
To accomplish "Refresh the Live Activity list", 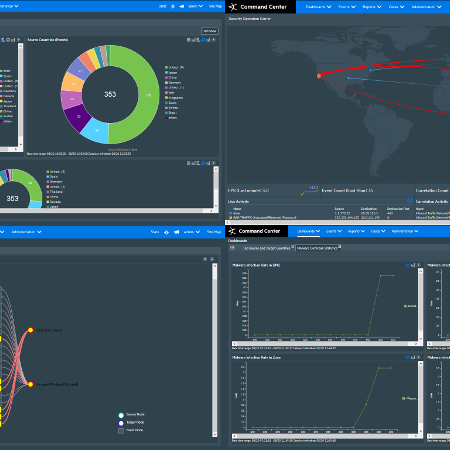I will [x=410, y=200].
